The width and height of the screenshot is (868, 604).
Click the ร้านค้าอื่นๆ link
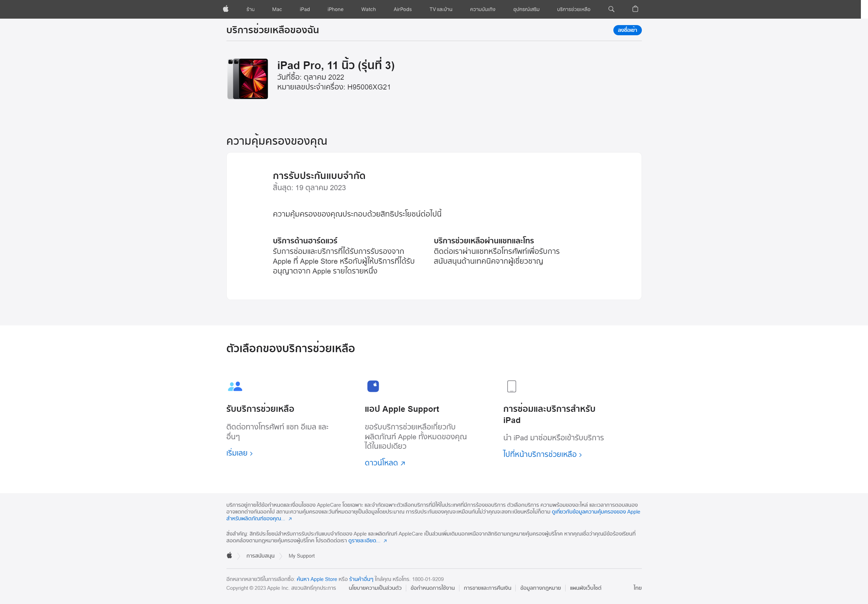coord(361,579)
